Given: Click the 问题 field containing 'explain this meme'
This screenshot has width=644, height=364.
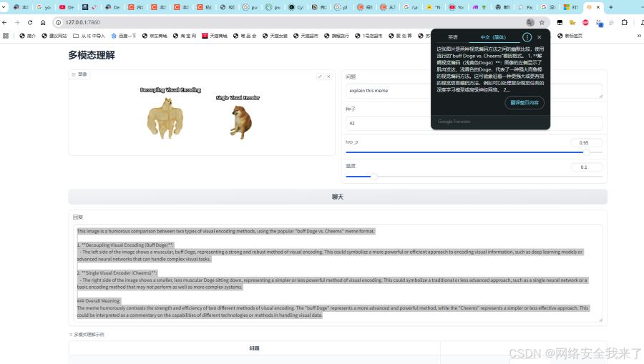Looking at the screenshot, I should 474,91.
